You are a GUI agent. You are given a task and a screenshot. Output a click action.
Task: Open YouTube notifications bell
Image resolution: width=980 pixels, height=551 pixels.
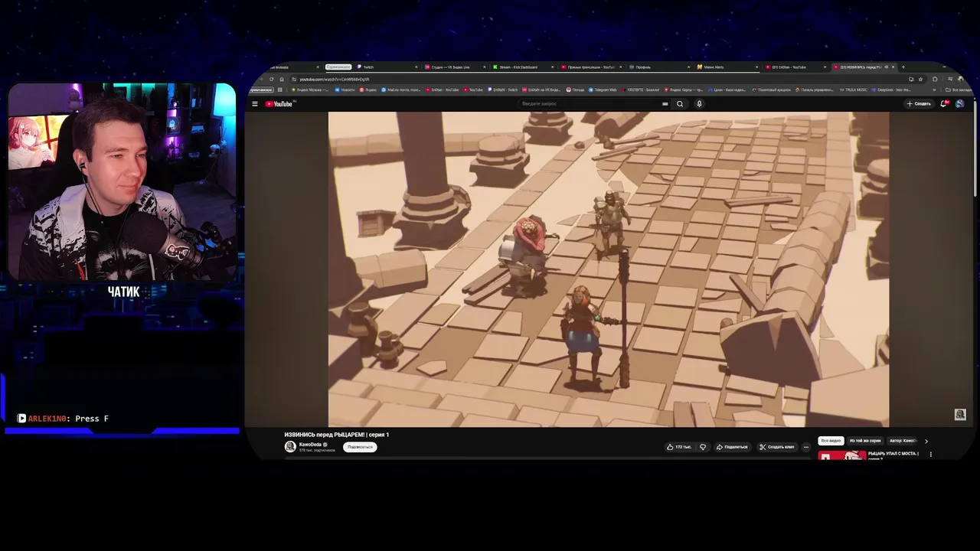(x=944, y=103)
